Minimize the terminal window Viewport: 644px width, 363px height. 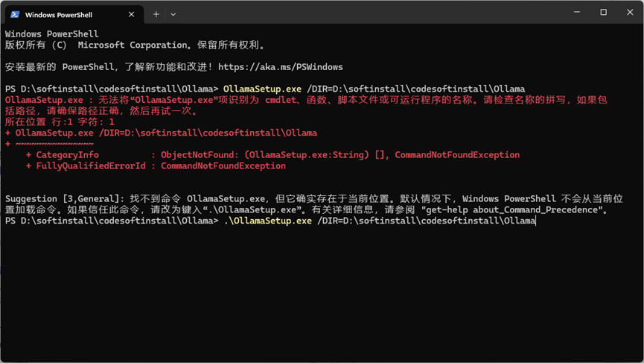577,13
